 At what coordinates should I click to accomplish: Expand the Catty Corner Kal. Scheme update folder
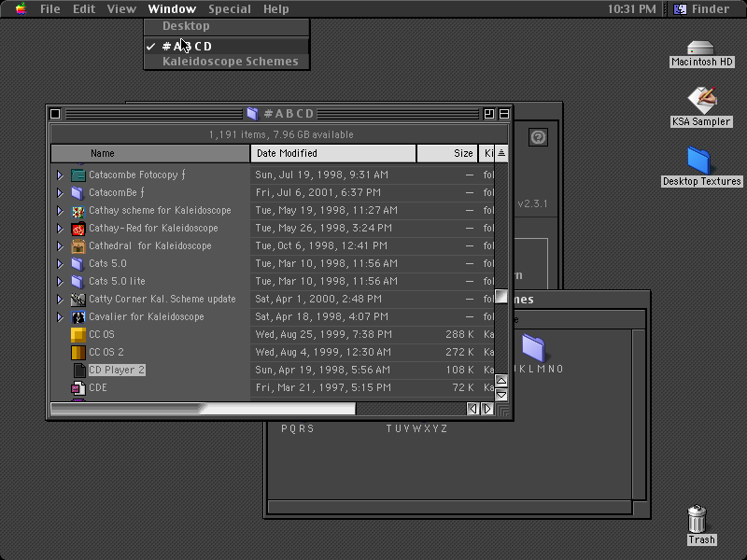tap(60, 299)
